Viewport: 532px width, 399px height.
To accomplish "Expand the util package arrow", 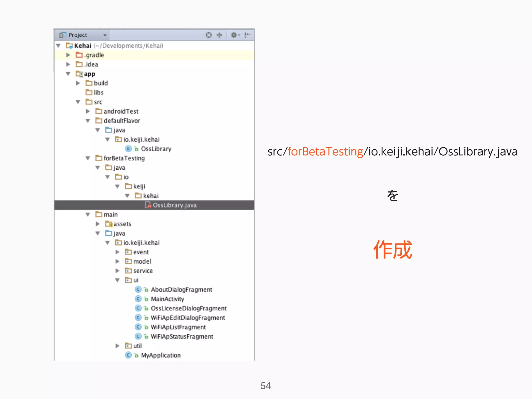I will pos(118,346).
